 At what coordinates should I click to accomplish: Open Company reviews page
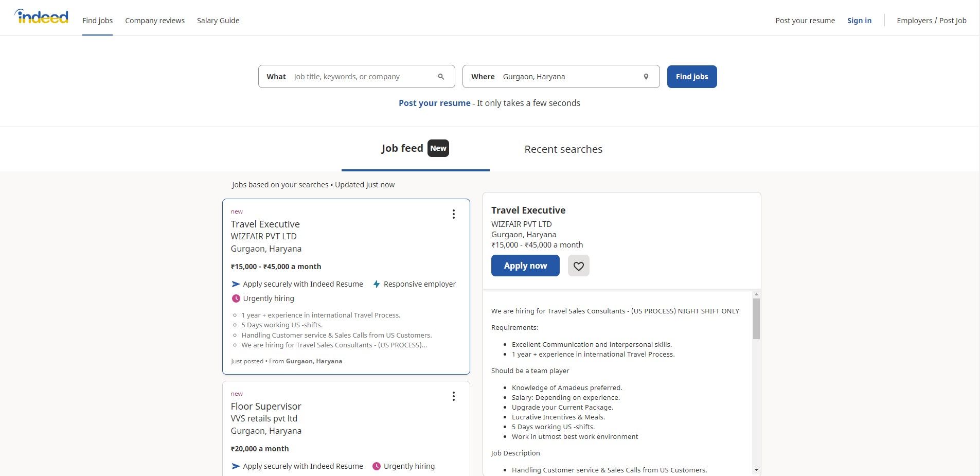pos(155,21)
